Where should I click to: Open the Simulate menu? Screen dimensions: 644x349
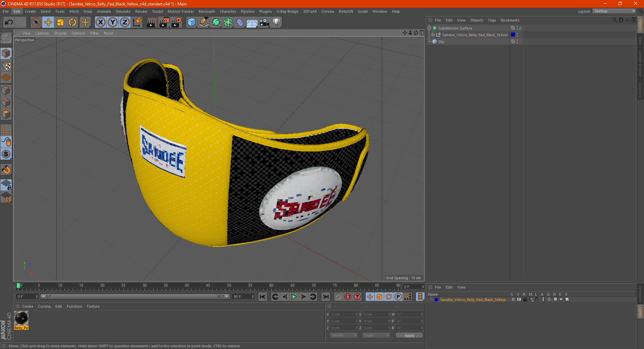123,11
